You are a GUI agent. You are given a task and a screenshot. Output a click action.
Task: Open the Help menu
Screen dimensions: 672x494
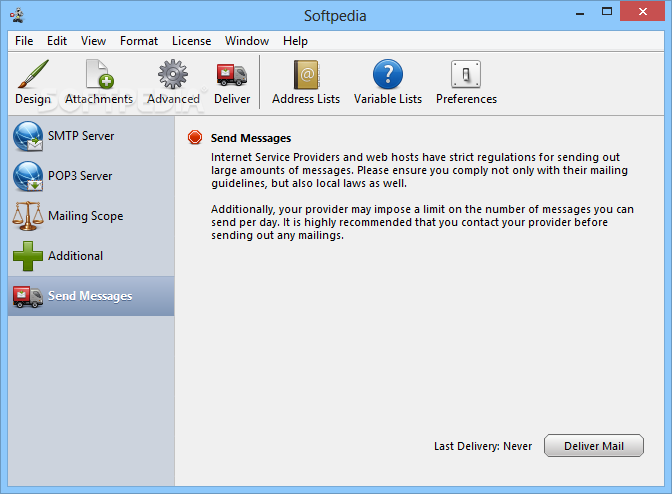295,41
